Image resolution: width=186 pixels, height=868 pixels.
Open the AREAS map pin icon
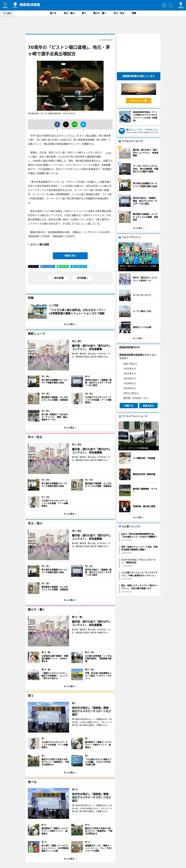tap(181, 5)
